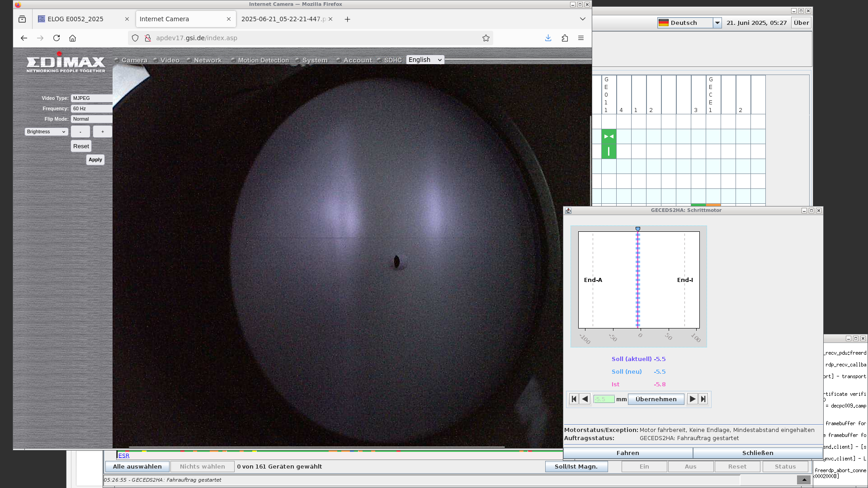Bookmark this page with the star icon
The height and width of the screenshot is (488, 868).
tap(486, 38)
